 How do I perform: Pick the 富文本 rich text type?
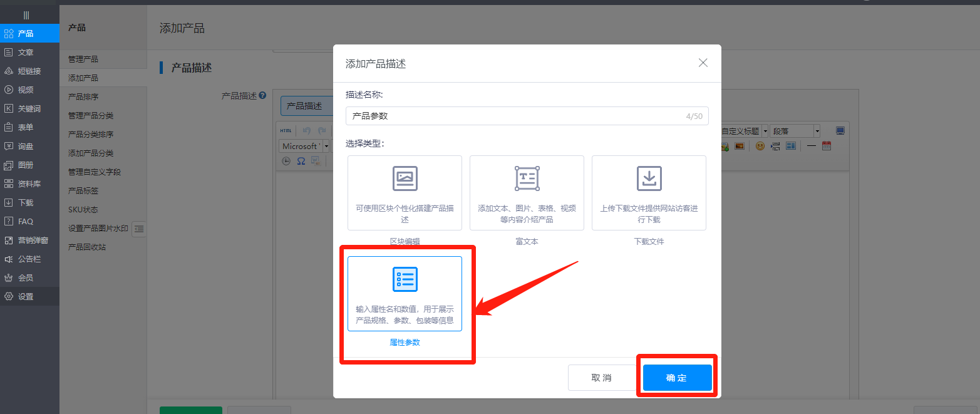(x=527, y=193)
